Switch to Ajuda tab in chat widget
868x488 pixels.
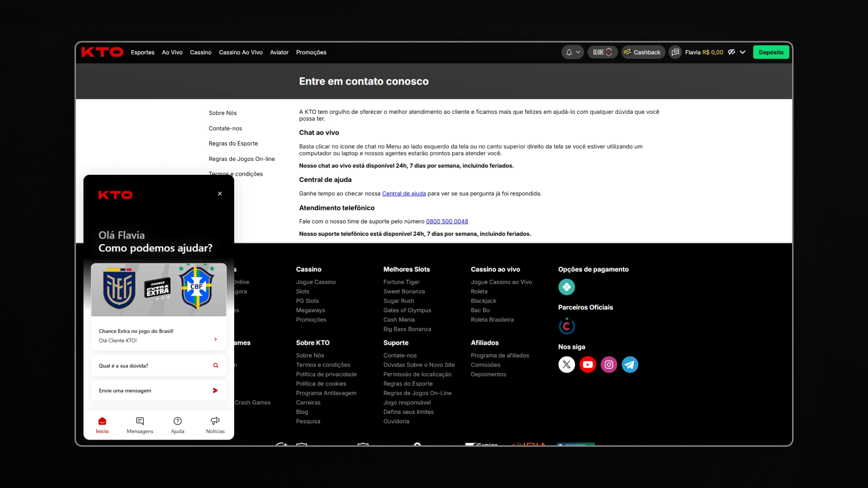[x=178, y=425]
